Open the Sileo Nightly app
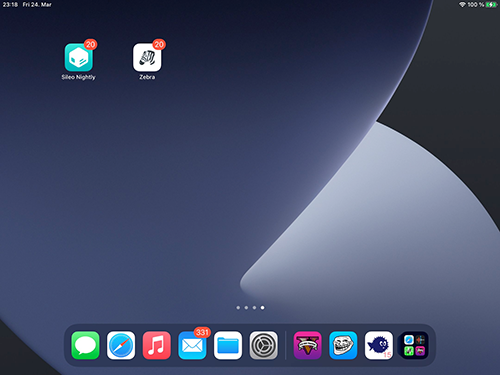Image resolution: width=500 pixels, height=375 pixels. pyautogui.click(x=79, y=57)
